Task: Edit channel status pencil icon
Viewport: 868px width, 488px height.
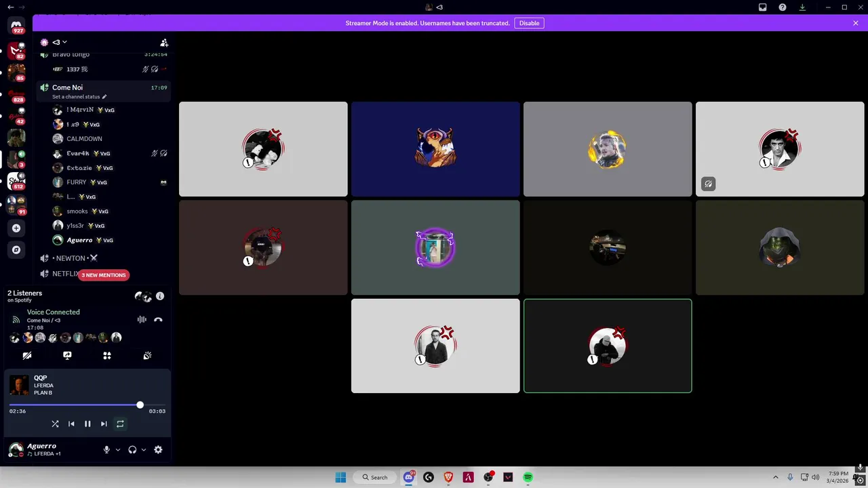Action: [104, 97]
